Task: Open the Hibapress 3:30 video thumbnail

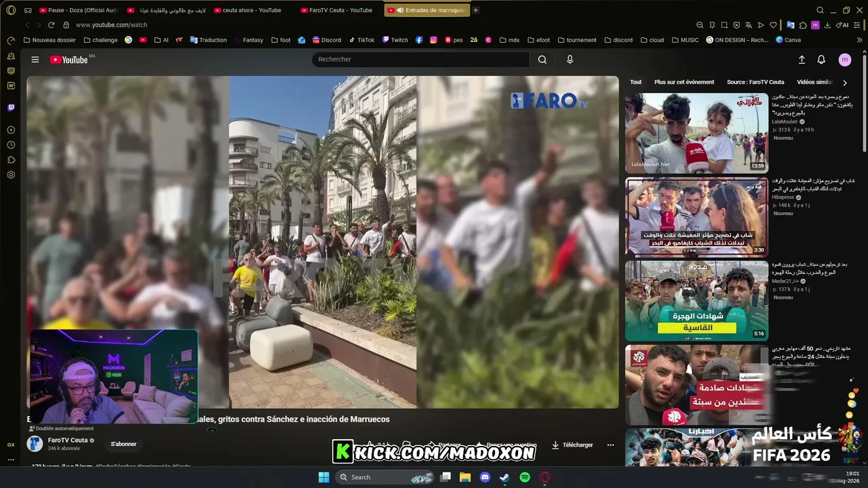Action: point(696,217)
